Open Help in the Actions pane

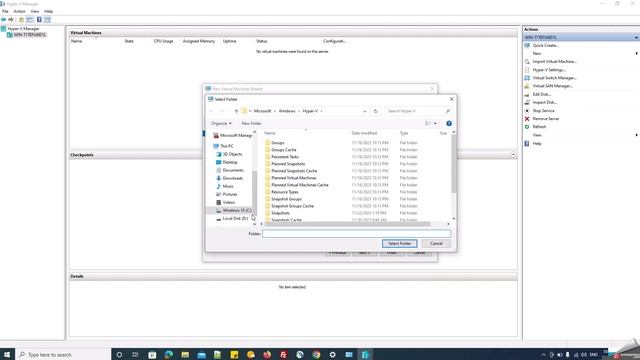tap(537, 143)
